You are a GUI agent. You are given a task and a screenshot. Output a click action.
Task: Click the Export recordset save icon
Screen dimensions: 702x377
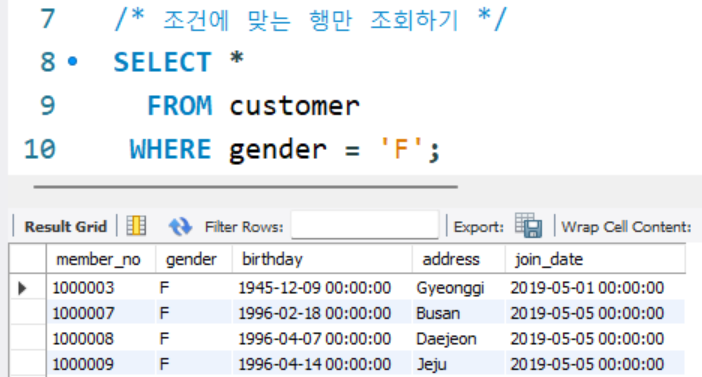pos(528,225)
